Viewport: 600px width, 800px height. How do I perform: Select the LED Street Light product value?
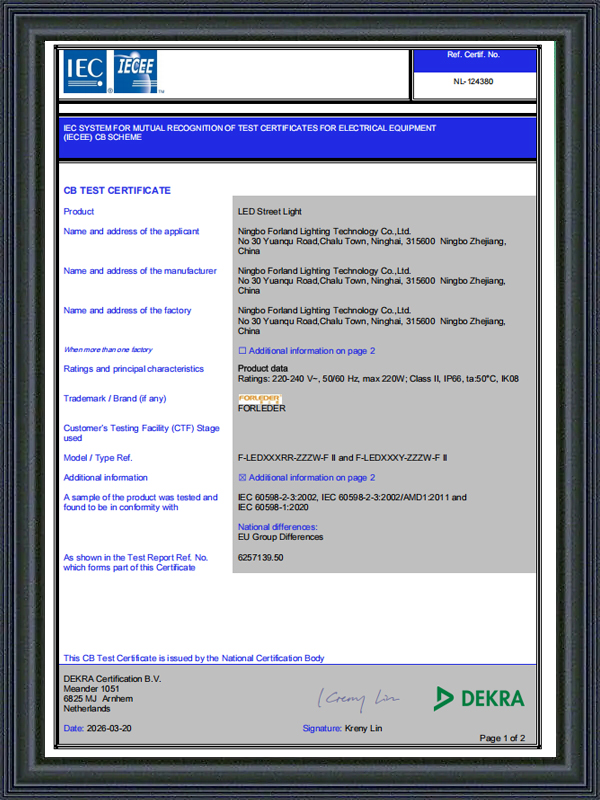(x=270, y=211)
